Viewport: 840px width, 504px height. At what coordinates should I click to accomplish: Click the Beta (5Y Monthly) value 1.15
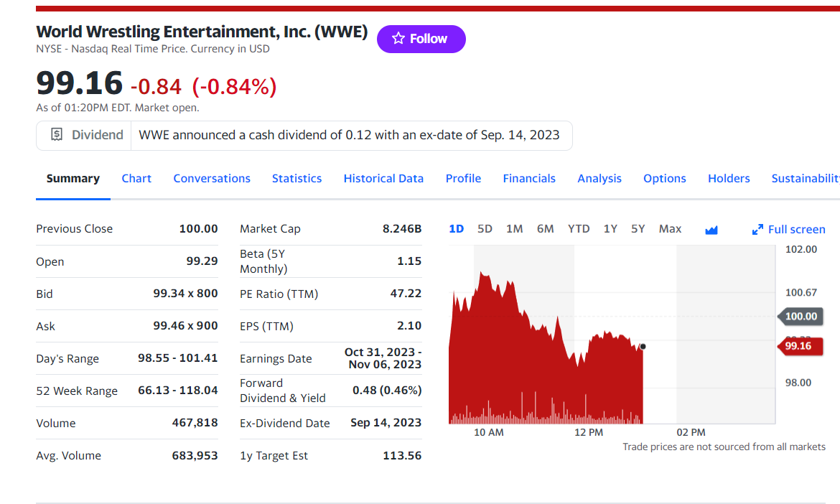[x=409, y=261]
